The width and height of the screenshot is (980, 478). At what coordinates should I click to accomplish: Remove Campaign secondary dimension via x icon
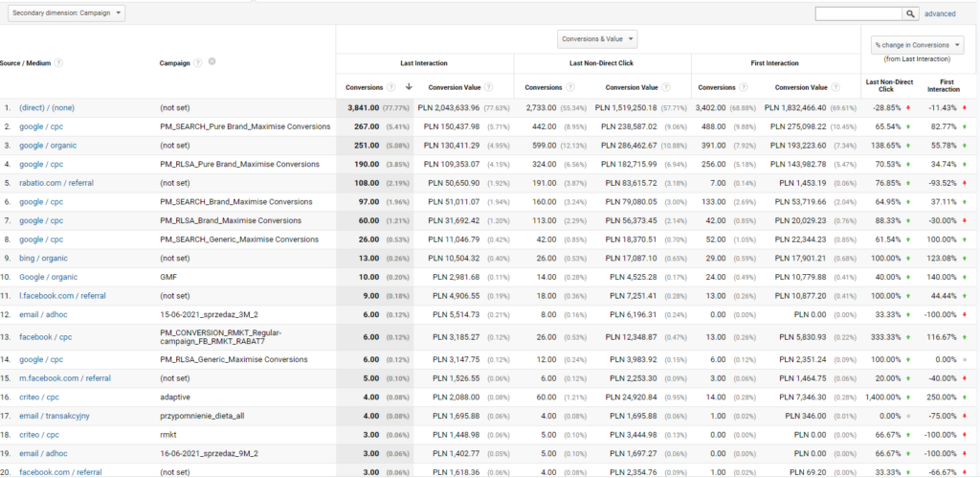212,62
